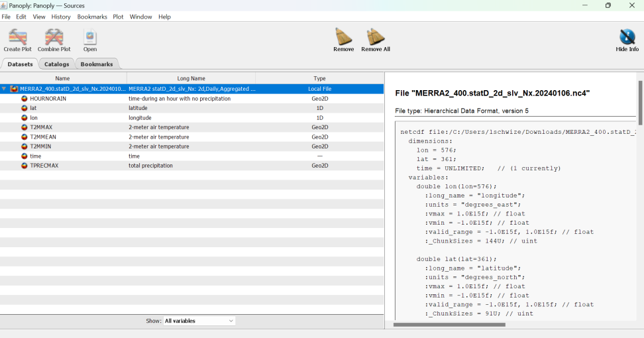The width and height of the screenshot is (644, 338).
Task: Click the Combine Plot toolbar icon
Action: point(54,37)
